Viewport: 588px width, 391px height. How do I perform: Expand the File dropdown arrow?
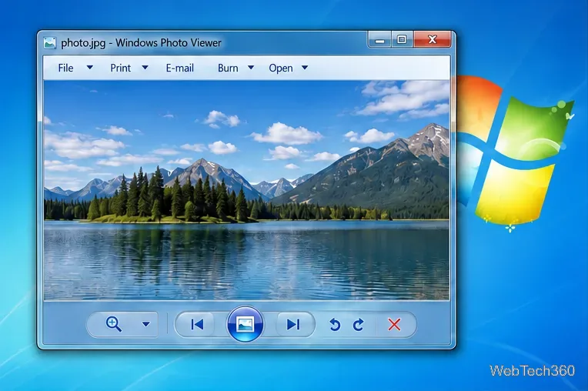(x=89, y=68)
